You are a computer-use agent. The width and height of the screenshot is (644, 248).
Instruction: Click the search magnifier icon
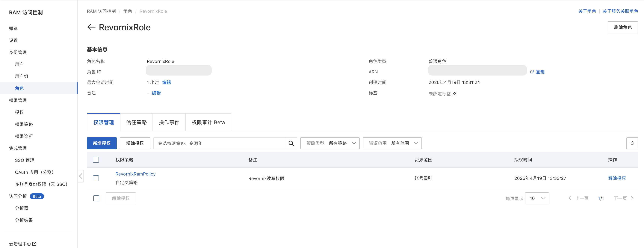pyautogui.click(x=291, y=143)
